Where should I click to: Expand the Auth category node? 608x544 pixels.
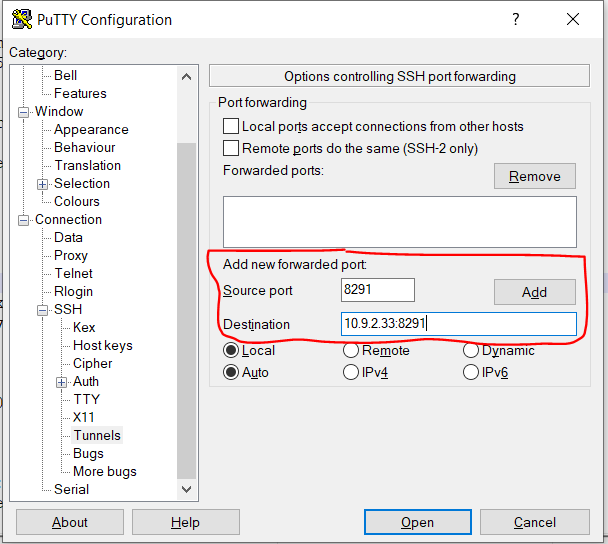pyautogui.click(x=61, y=383)
